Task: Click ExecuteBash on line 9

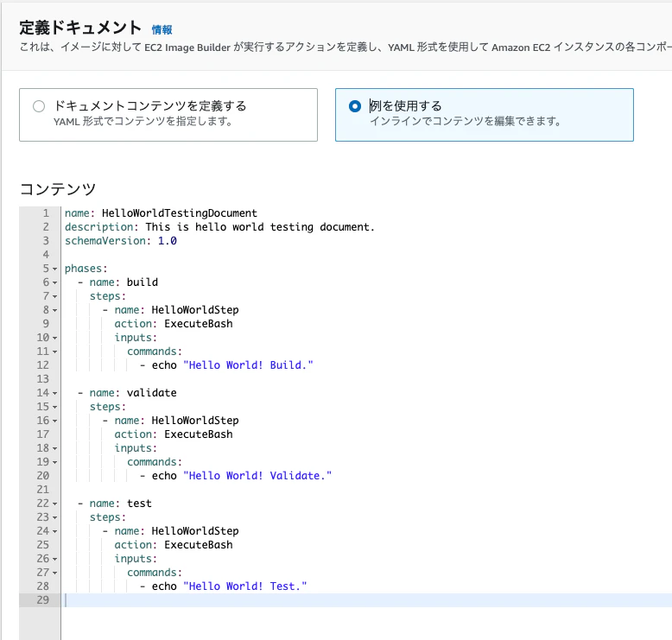Action: point(199,324)
